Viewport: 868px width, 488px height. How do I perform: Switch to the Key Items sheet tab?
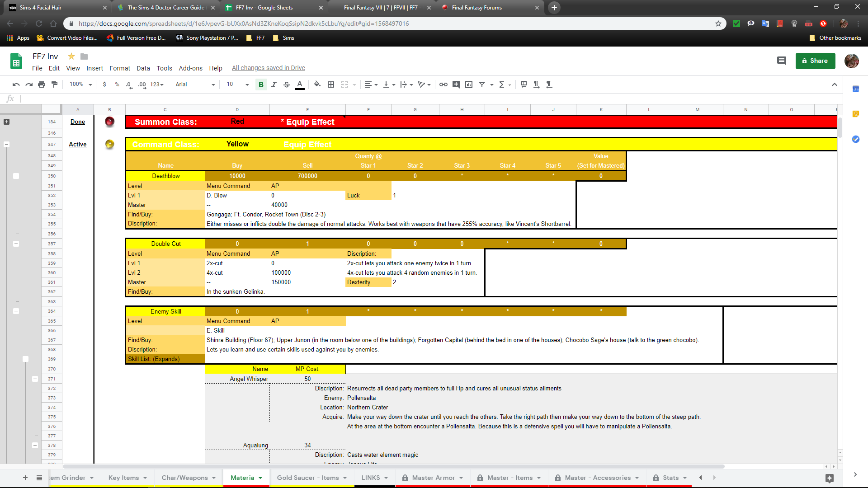(x=128, y=478)
